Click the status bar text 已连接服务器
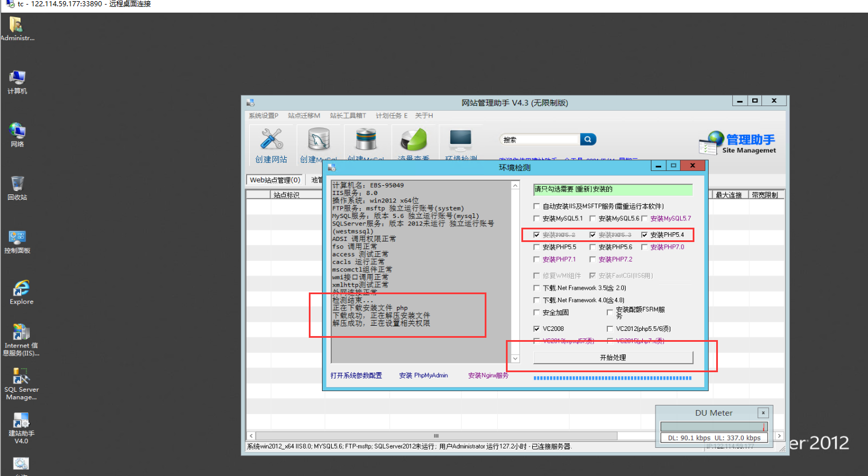868x476 pixels. [551, 447]
